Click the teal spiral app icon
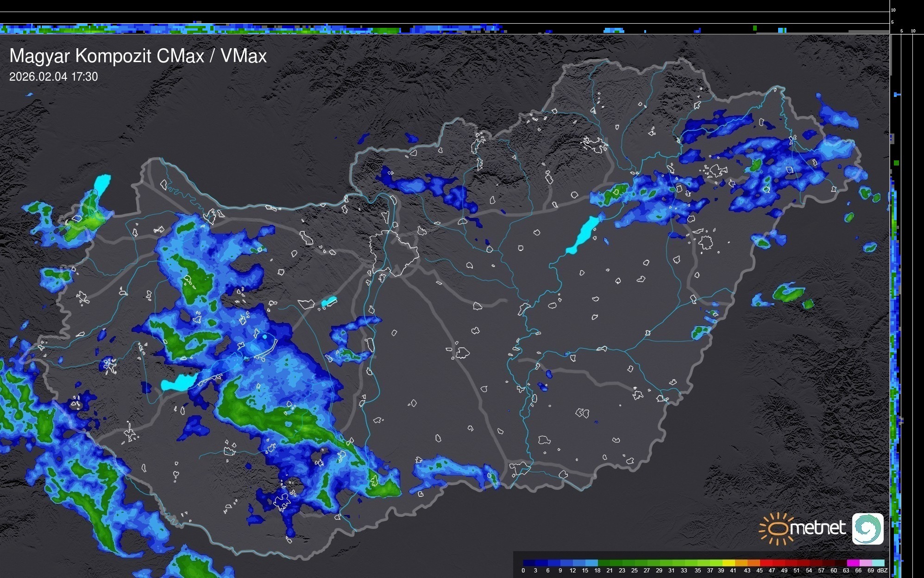This screenshot has height=578, width=924. pyautogui.click(x=867, y=528)
